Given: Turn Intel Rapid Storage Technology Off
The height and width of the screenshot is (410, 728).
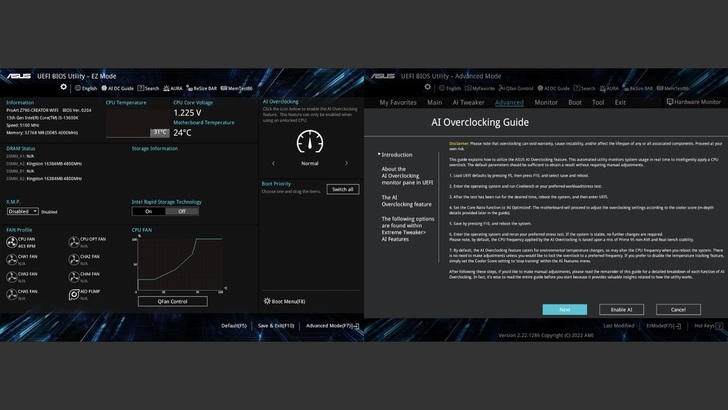Looking at the screenshot, I should 182,211.
